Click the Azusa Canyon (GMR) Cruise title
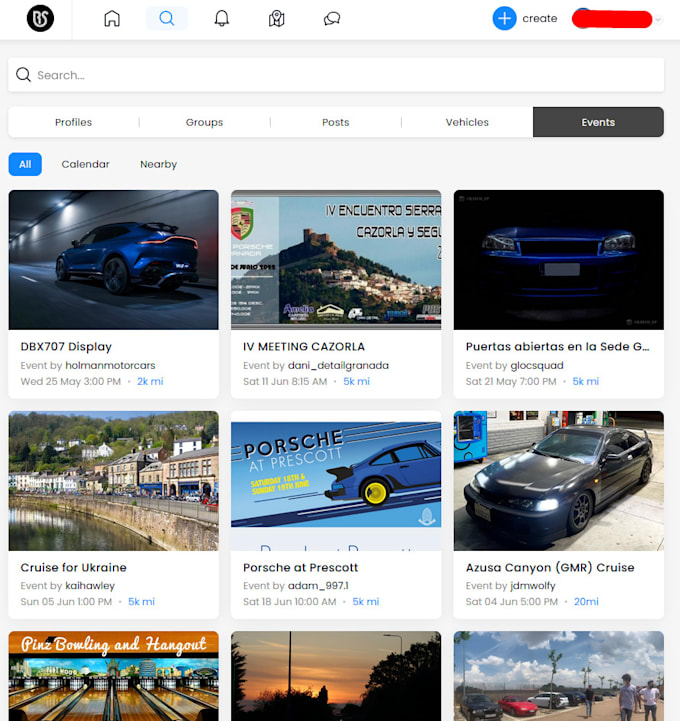 click(x=550, y=568)
